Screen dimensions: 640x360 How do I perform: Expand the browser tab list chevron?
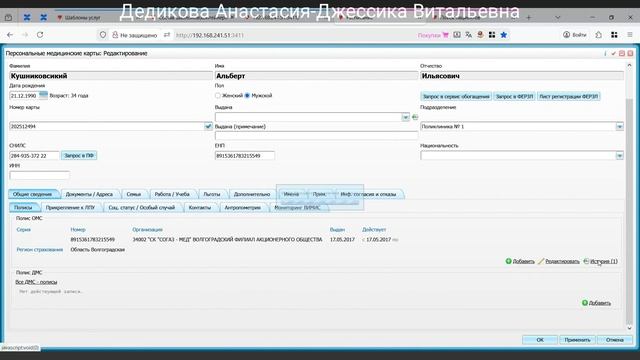coord(558,18)
